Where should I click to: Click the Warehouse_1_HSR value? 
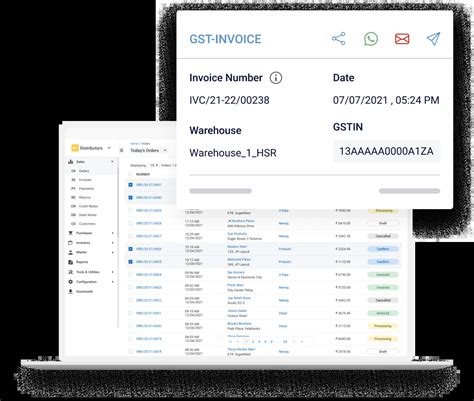(233, 153)
